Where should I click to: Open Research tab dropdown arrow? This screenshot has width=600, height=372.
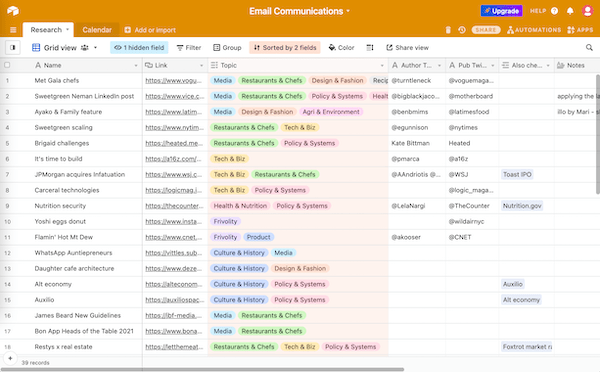[67, 29]
